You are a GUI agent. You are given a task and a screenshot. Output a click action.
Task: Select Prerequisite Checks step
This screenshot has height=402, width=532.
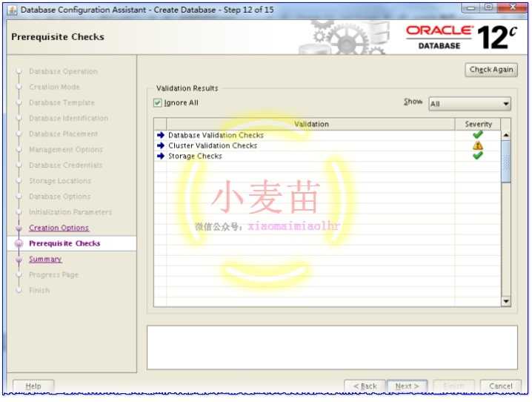click(64, 243)
